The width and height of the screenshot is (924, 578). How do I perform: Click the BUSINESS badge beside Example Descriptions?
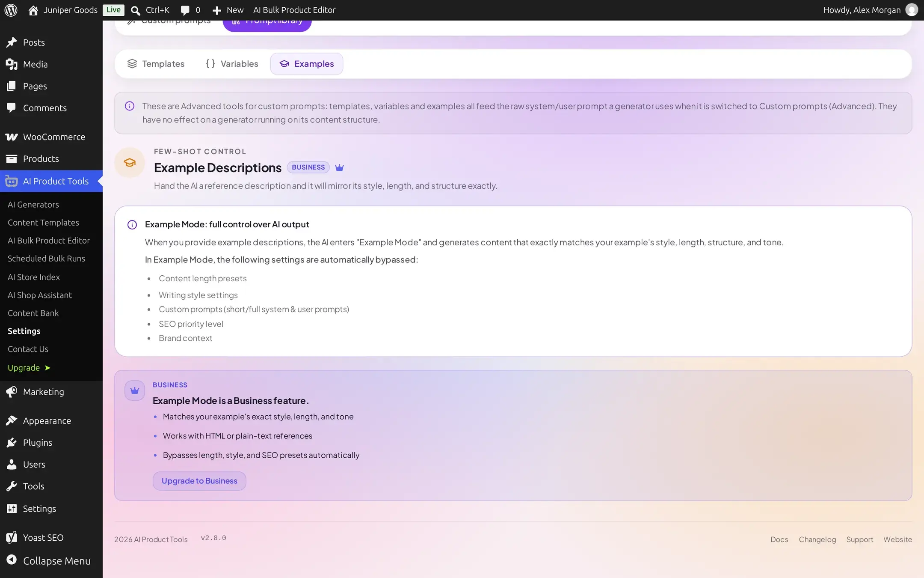(308, 167)
